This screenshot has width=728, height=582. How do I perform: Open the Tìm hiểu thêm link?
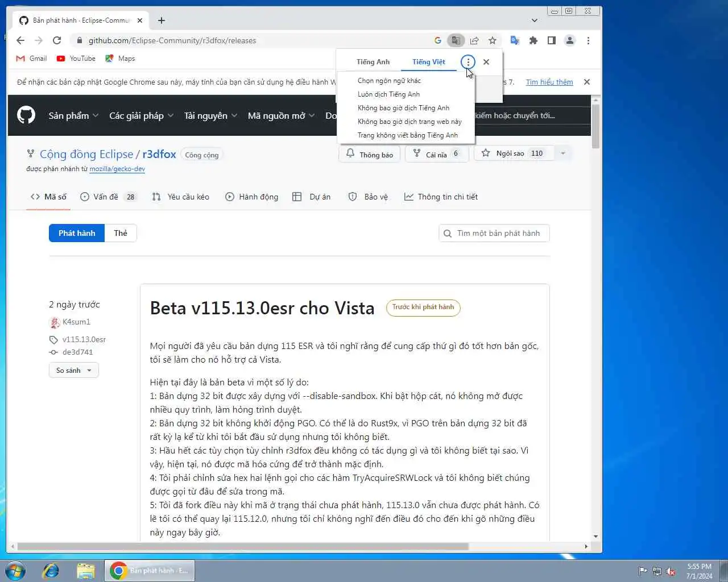pyautogui.click(x=549, y=82)
